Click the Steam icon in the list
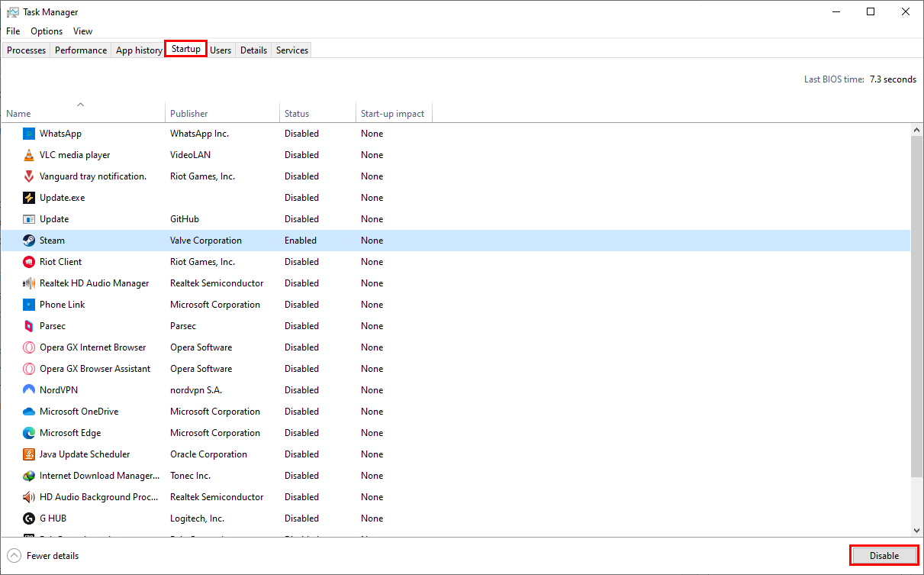 28,241
